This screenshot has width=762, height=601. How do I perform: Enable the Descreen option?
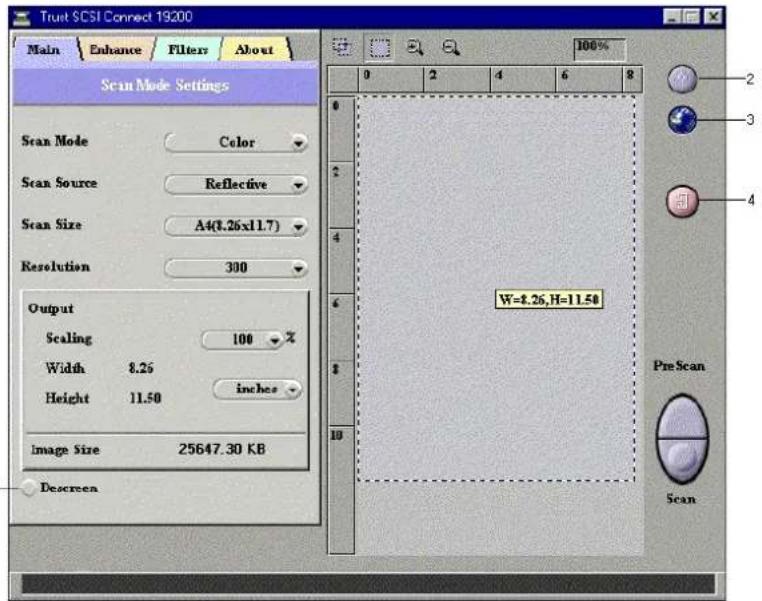click(29, 488)
